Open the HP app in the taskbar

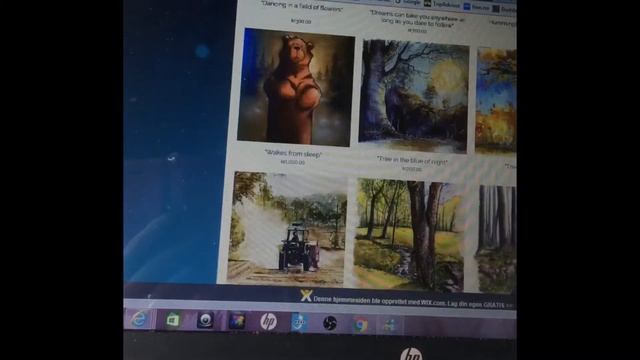tap(268, 322)
